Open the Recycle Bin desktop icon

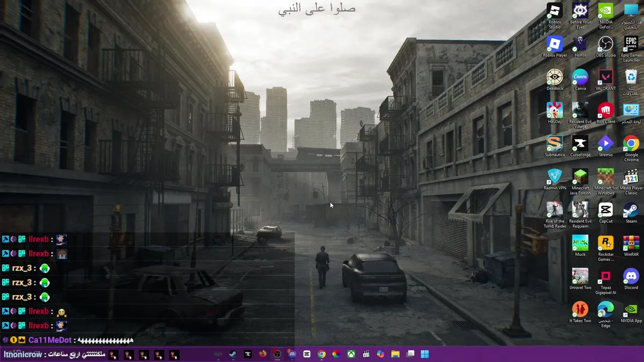coord(631,82)
